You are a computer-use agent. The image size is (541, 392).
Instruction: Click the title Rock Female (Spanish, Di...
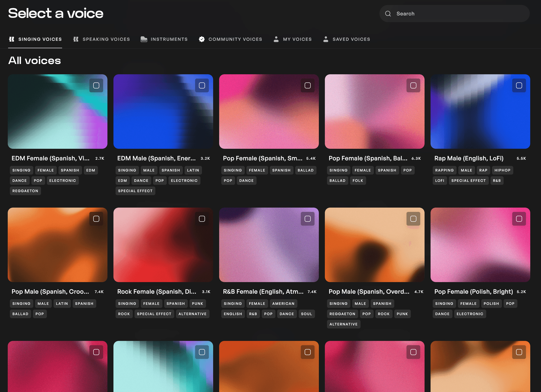pos(157,292)
